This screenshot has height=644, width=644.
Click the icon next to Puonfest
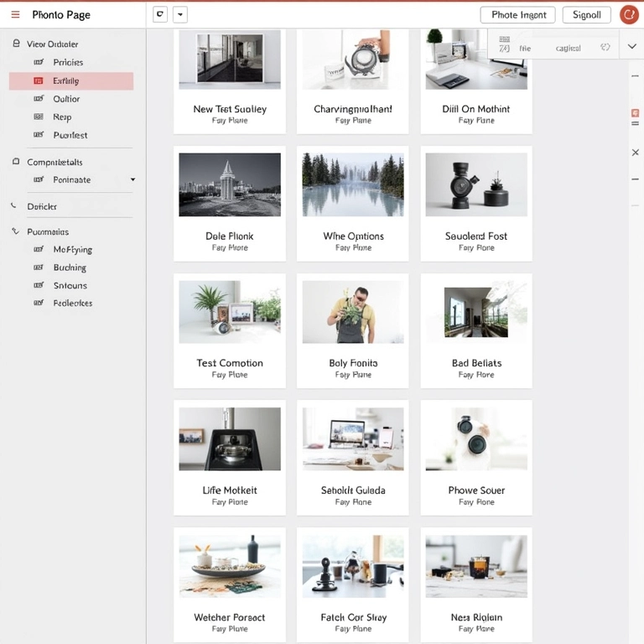click(39, 135)
